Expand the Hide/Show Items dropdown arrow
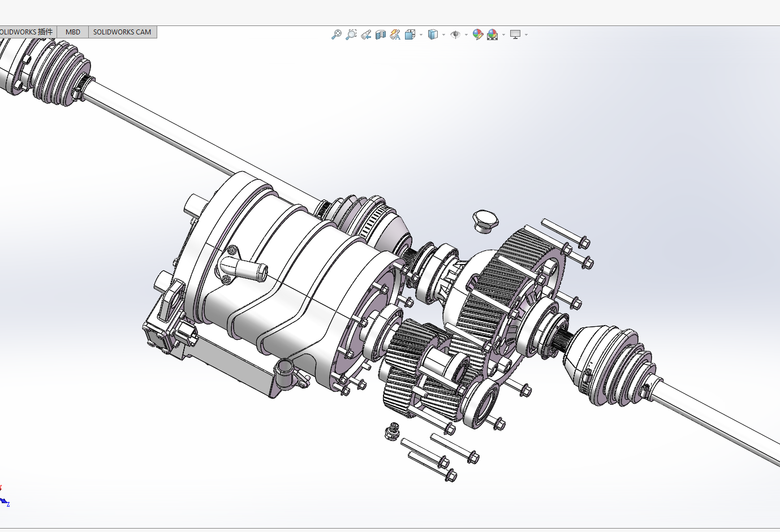 [467, 34]
